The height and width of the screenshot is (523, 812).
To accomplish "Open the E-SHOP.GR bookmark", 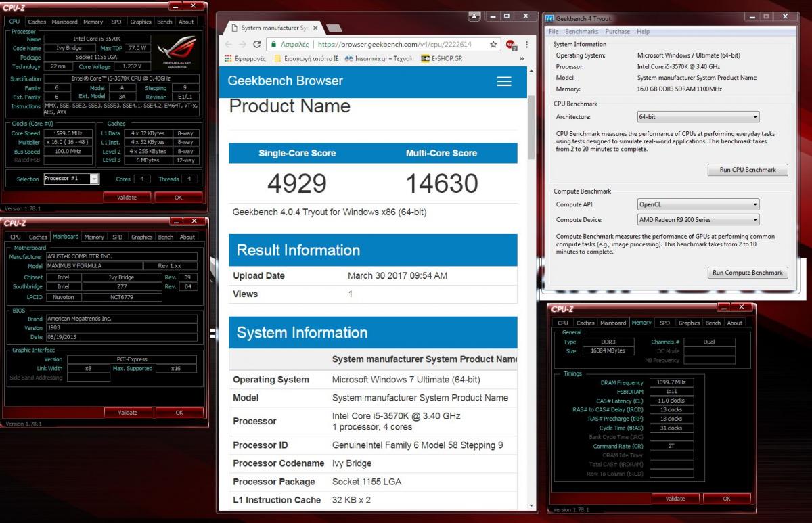I will (441, 59).
